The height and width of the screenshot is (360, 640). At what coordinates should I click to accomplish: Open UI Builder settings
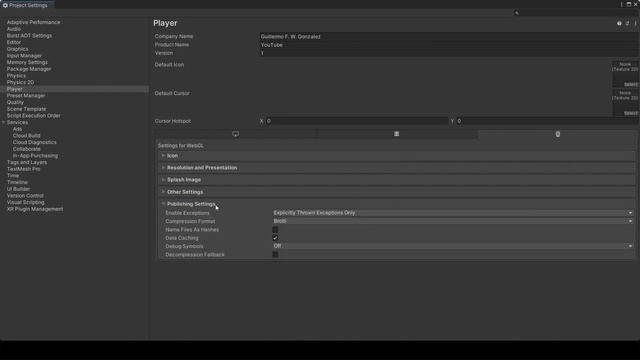[x=18, y=189]
